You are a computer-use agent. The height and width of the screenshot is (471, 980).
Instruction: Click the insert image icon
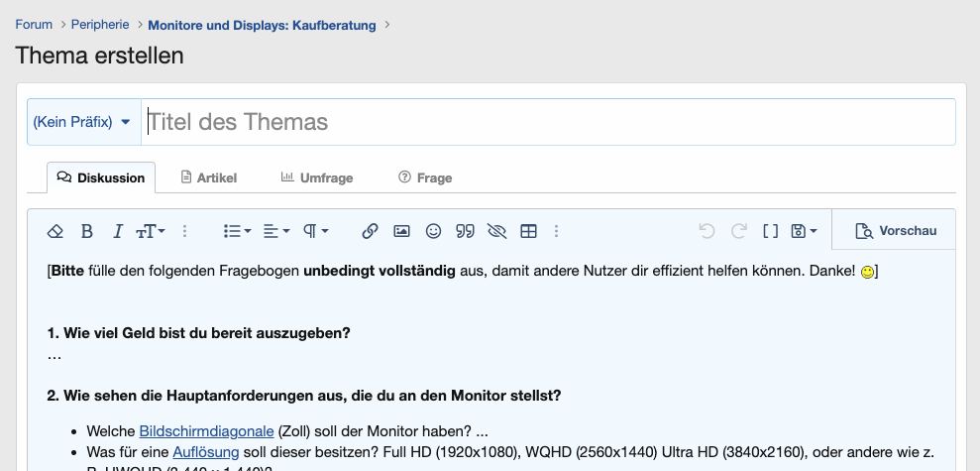click(401, 231)
